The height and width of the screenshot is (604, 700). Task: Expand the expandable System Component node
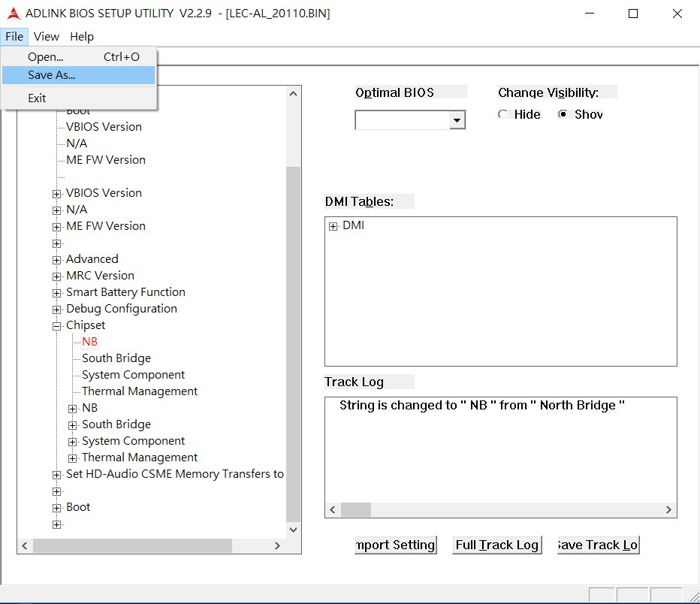(72, 442)
